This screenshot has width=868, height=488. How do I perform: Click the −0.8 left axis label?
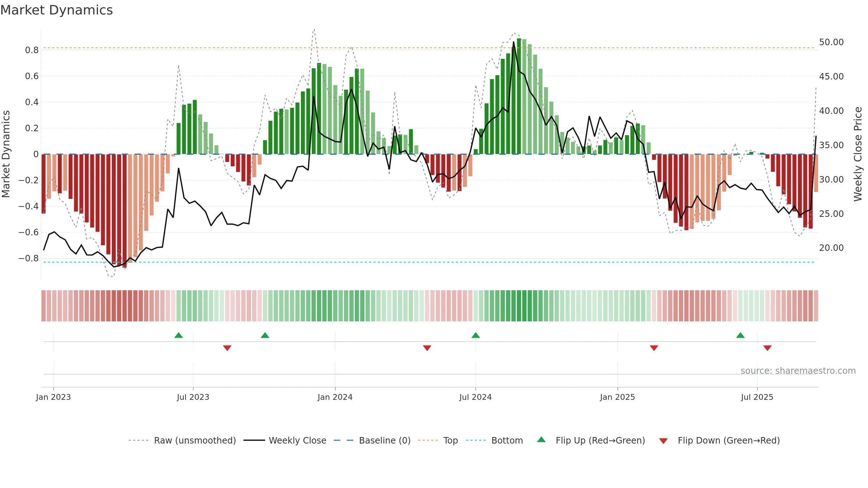29,258
